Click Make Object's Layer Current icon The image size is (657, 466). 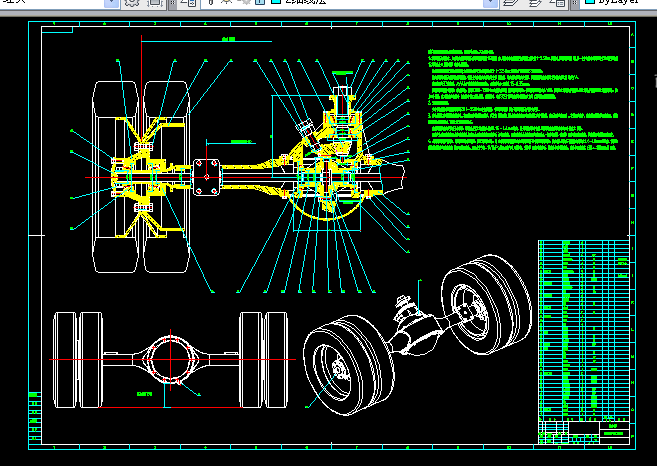click(512, 3)
